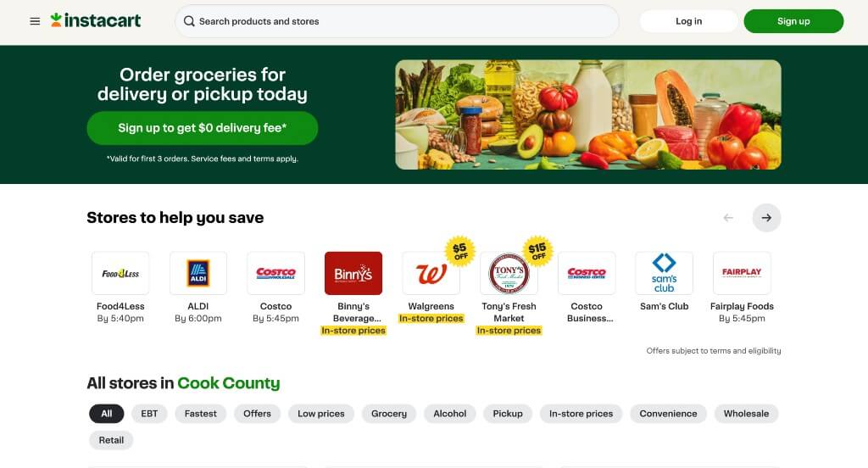Switch to the Pickup filter tab
868x468 pixels.
click(x=508, y=414)
